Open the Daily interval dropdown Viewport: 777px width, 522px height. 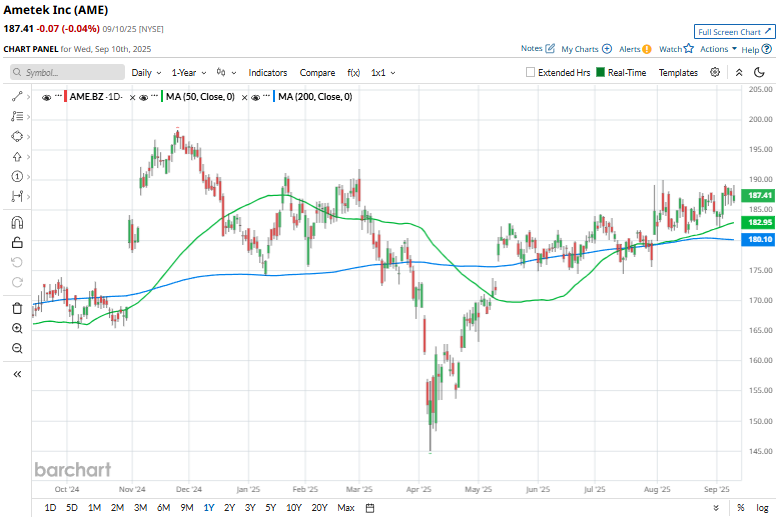point(146,73)
